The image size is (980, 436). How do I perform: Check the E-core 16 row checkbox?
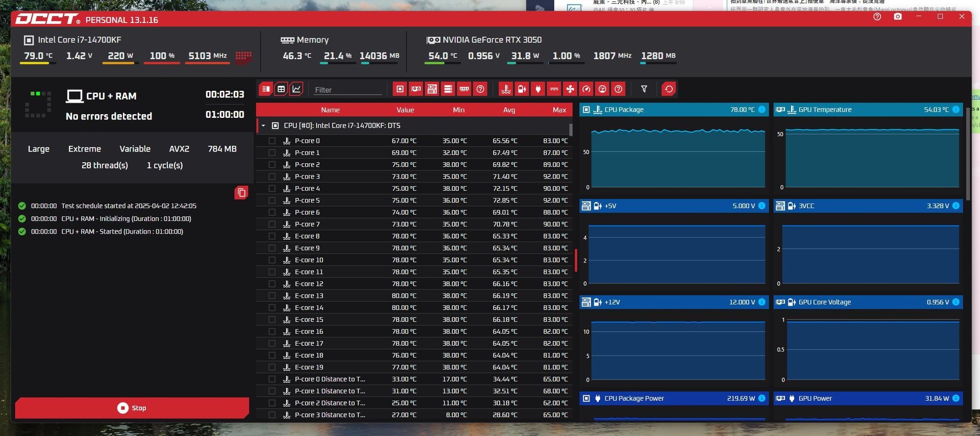pyautogui.click(x=272, y=331)
